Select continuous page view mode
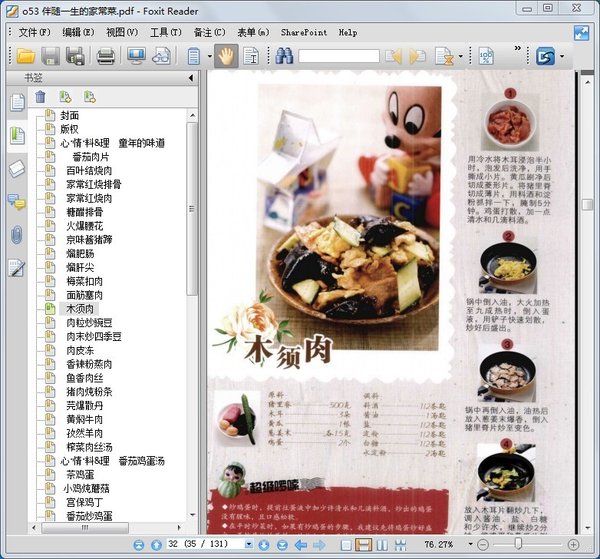This screenshot has height=559, width=600. click(x=364, y=544)
